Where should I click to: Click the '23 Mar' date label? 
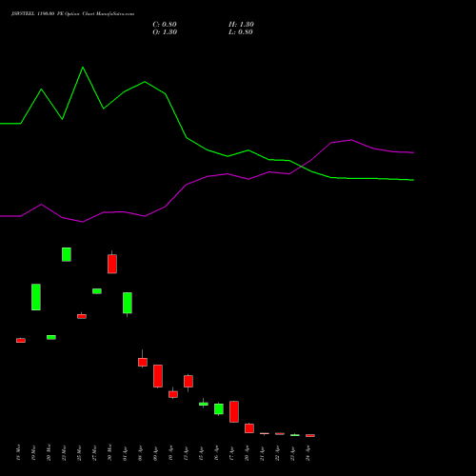tap(64, 453)
